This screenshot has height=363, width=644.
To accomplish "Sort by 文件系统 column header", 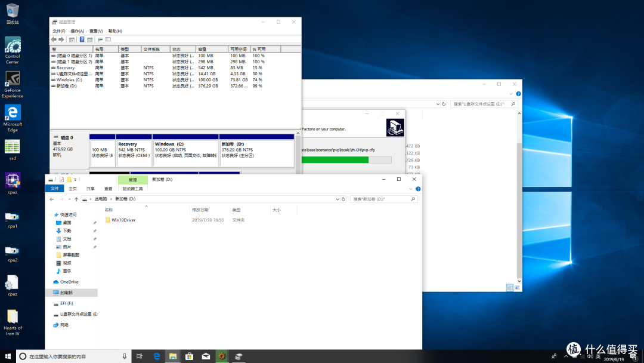I will 156,50.
